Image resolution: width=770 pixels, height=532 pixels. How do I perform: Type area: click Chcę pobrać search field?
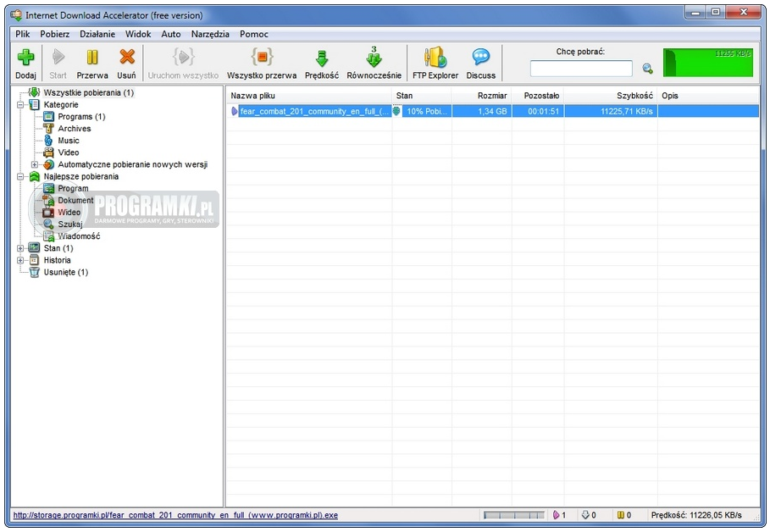pos(581,69)
